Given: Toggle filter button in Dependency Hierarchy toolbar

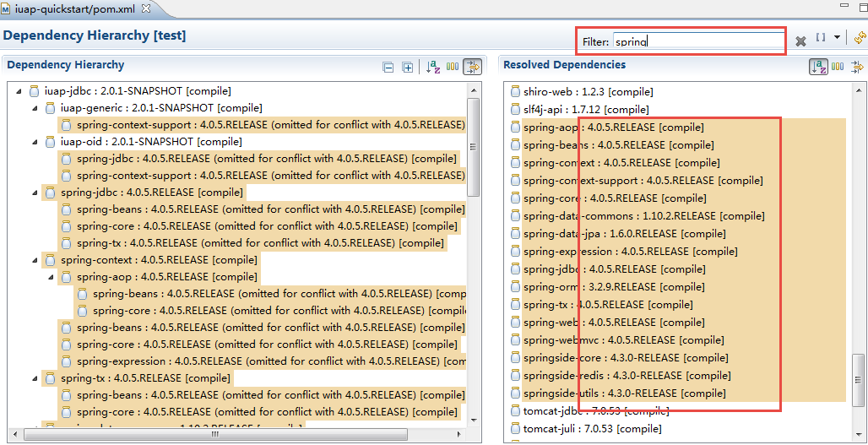Looking at the screenshot, I should tap(472, 67).
